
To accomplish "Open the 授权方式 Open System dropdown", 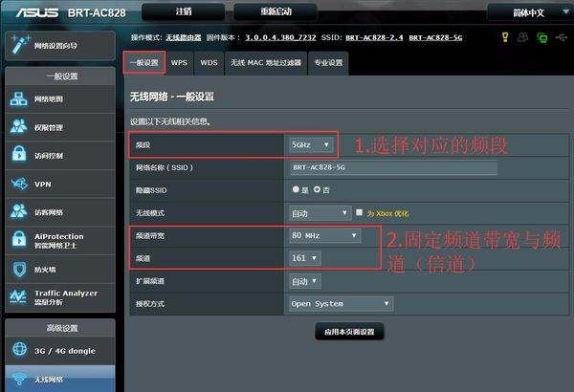I will (x=340, y=304).
